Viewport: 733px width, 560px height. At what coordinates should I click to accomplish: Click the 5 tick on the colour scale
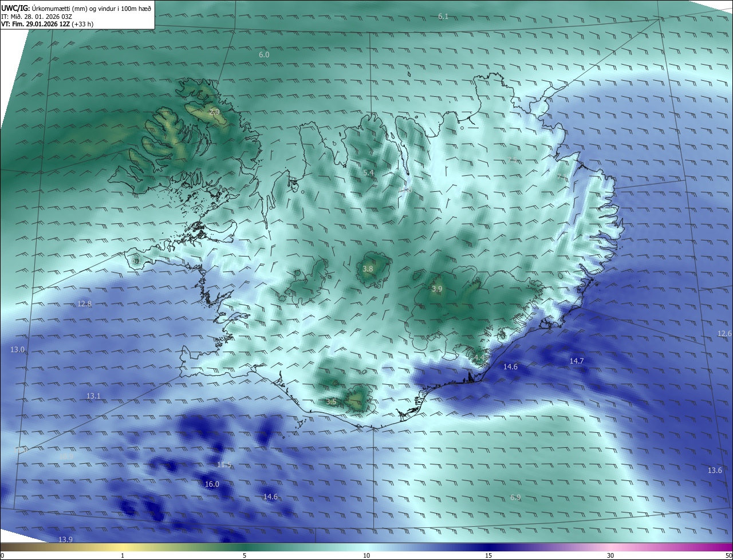[245, 555]
